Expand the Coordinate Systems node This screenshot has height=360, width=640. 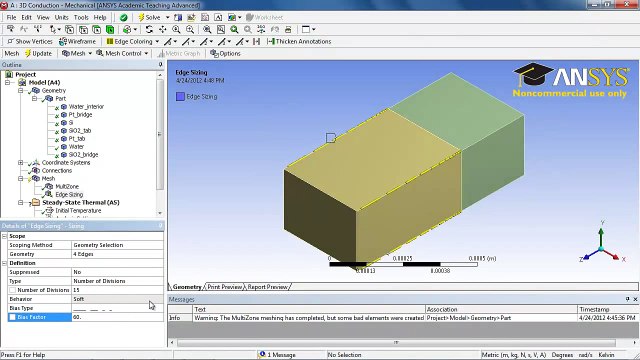click(x=20, y=162)
